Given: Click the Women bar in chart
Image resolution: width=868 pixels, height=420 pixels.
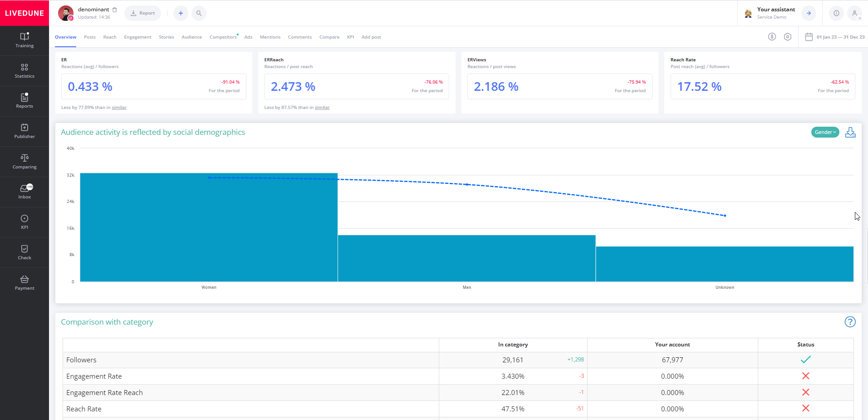Looking at the screenshot, I should click(x=209, y=227).
